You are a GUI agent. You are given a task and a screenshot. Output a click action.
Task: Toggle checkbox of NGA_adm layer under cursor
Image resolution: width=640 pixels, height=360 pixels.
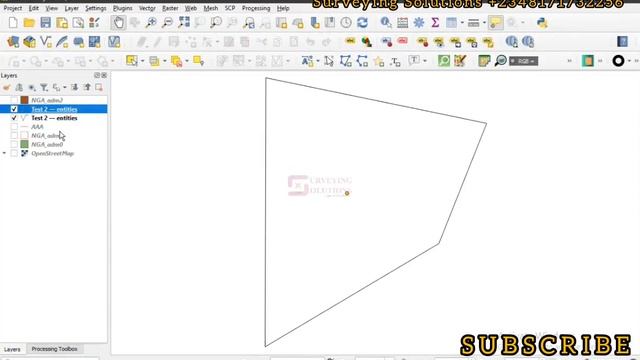[x=14, y=135]
